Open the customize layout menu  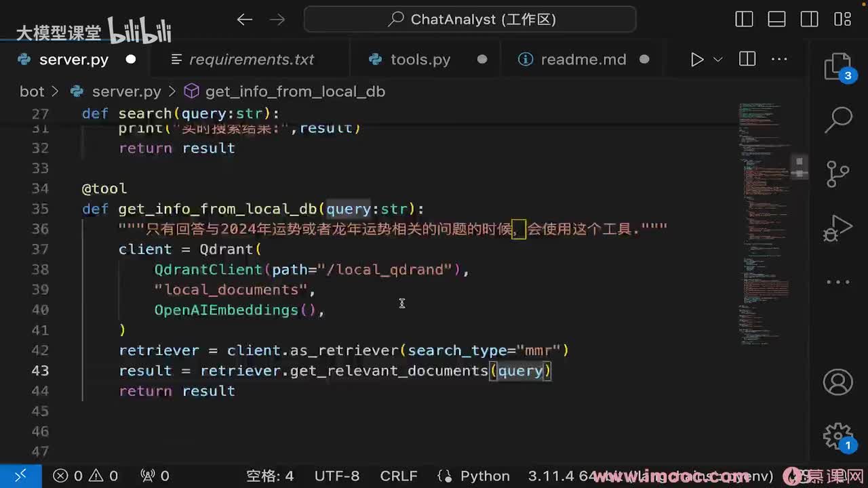(842, 19)
